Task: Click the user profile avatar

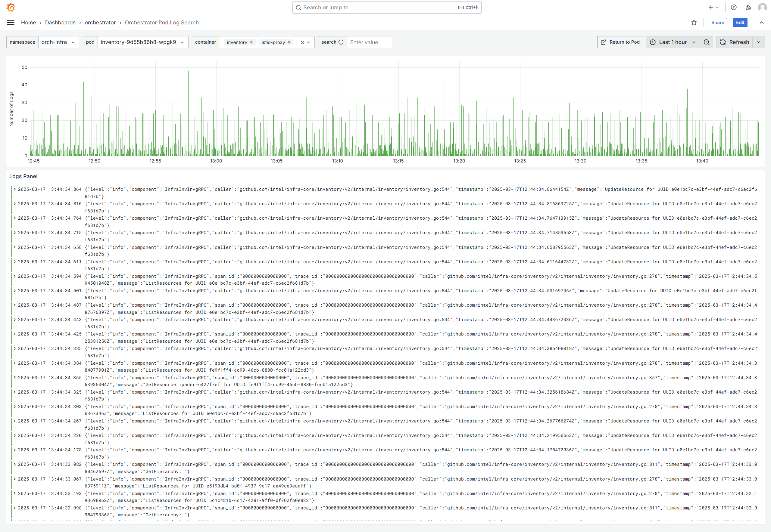Action: pyautogui.click(x=762, y=7)
